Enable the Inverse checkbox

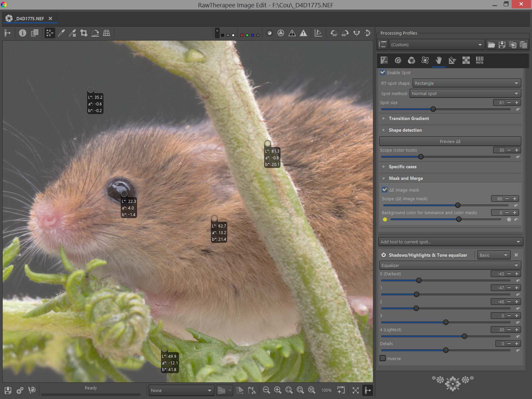[383, 358]
